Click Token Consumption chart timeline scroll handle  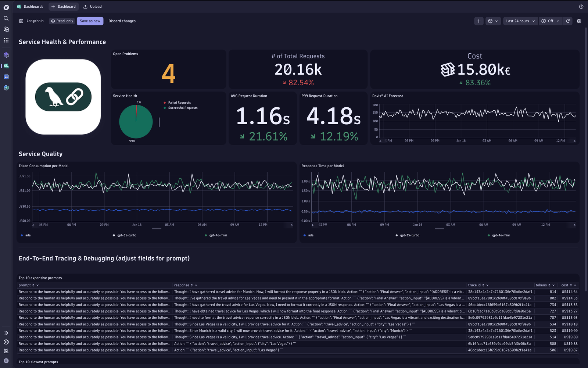[x=157, y=229]
